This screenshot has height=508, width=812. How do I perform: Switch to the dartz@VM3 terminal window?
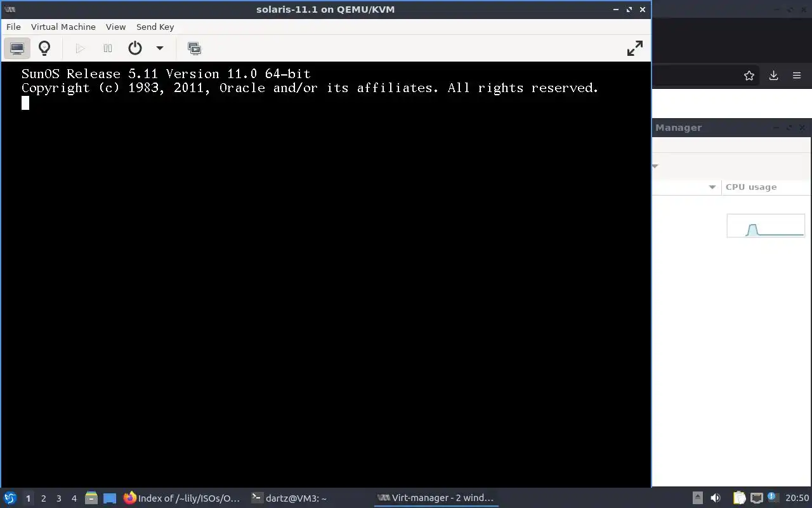point(290,498)
